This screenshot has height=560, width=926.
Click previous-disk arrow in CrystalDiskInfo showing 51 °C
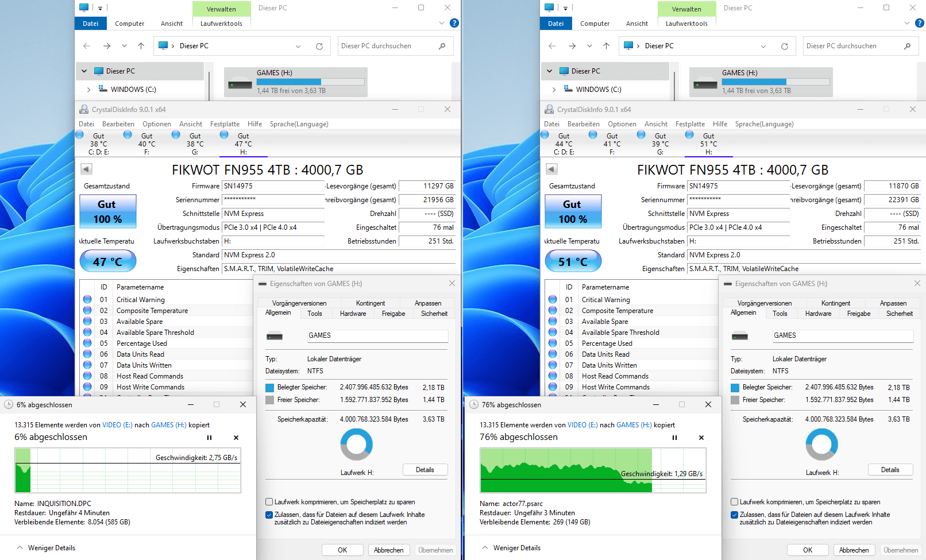[551, 169]
